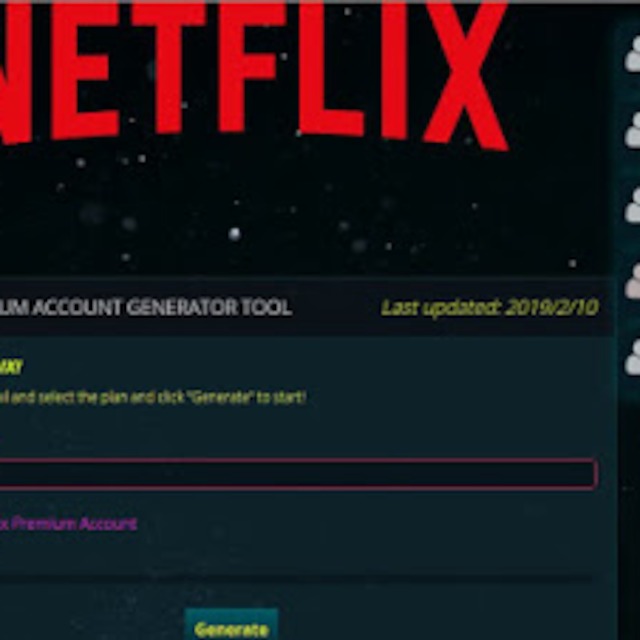Click the ACCOUNT GENERATOR TOOL heading
Image resolution: width=640 pixels, height=640 pixels.
pyautogui.click(x=146, y=307)
